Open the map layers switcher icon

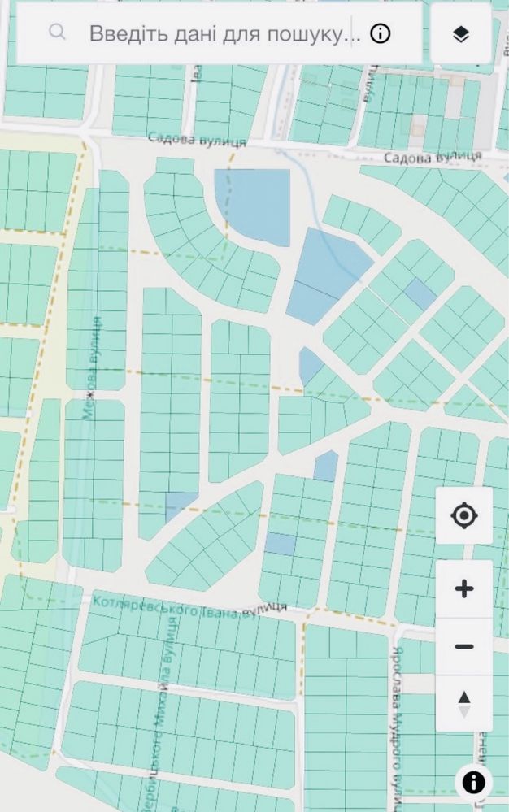click(x=461, y=34)
